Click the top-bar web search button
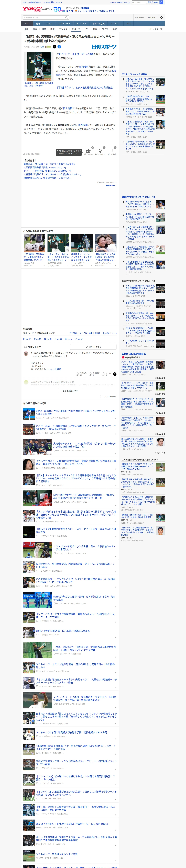The width and height of the screenshot is (186, 868). 161,2
